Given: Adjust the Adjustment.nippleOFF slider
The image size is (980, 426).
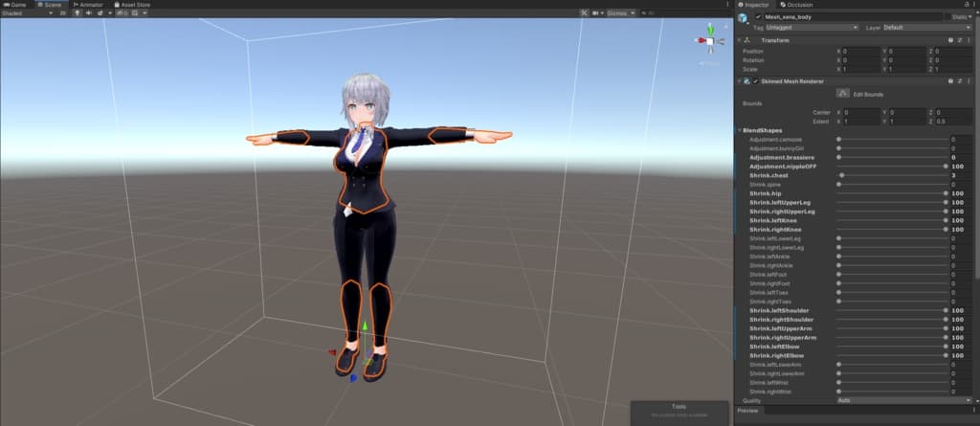Looking at the screenshot, I should [892, 167].
